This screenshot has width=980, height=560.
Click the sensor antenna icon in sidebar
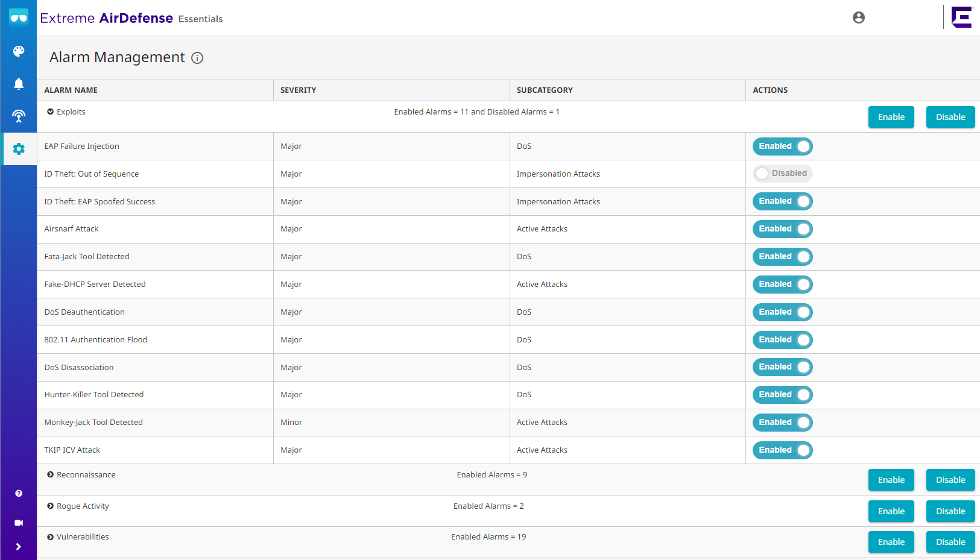click(19, 116)
